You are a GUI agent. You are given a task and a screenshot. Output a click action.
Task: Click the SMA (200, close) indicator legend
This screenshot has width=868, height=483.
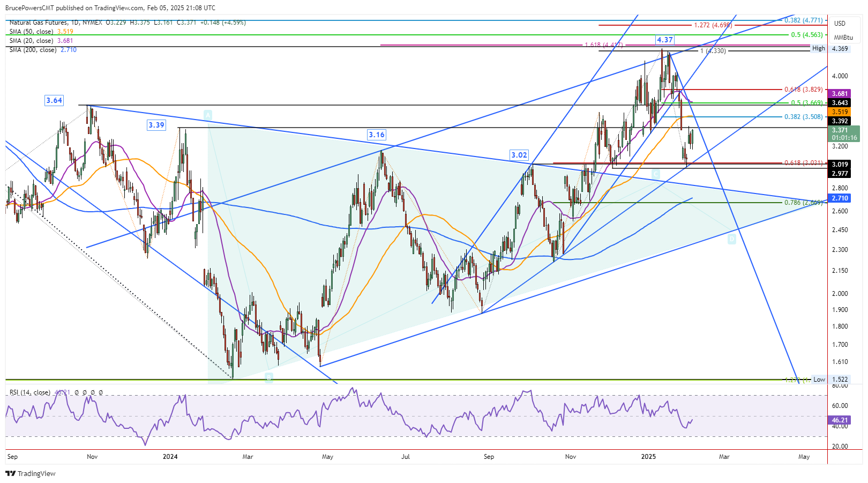[x=43, y=50]
